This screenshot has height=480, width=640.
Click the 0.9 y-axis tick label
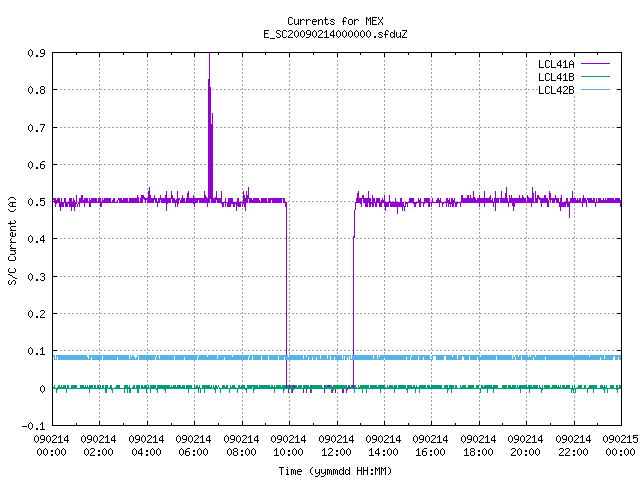tap(37, 53)
